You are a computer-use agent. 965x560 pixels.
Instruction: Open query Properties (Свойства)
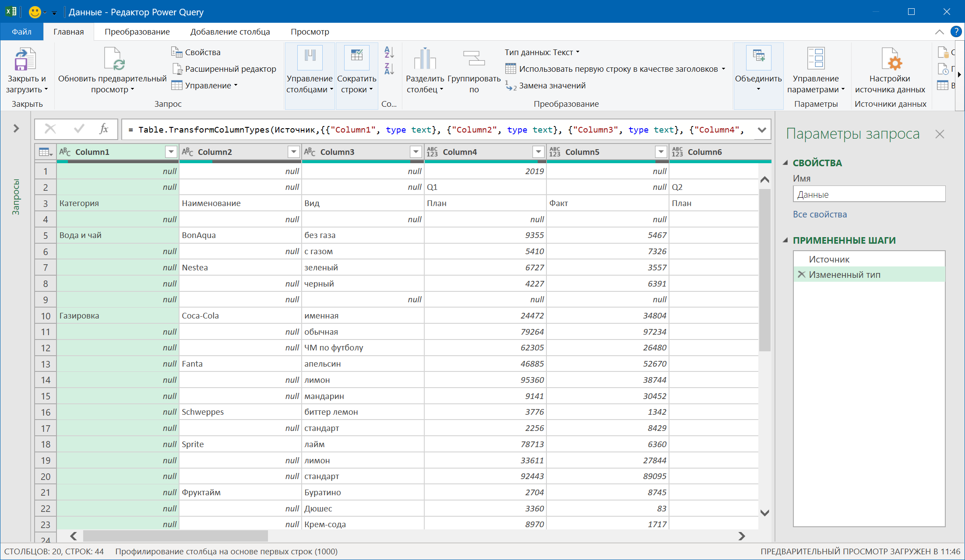point(196,52)
